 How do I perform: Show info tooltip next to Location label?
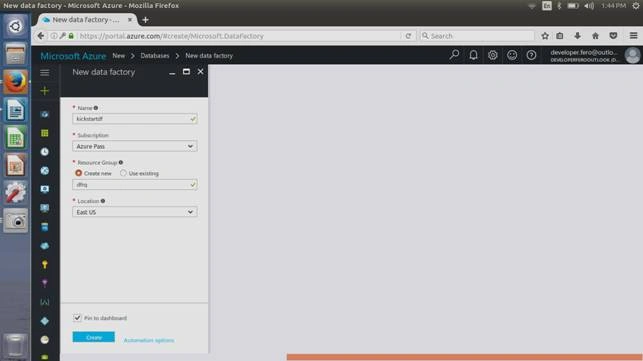tap(103, 201)
